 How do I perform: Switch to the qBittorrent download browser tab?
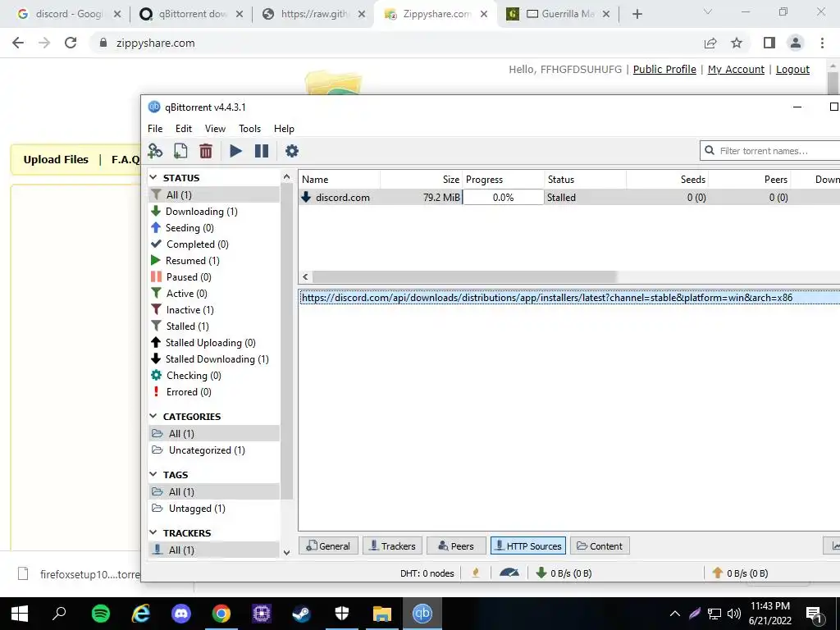[x=191, y=14]
